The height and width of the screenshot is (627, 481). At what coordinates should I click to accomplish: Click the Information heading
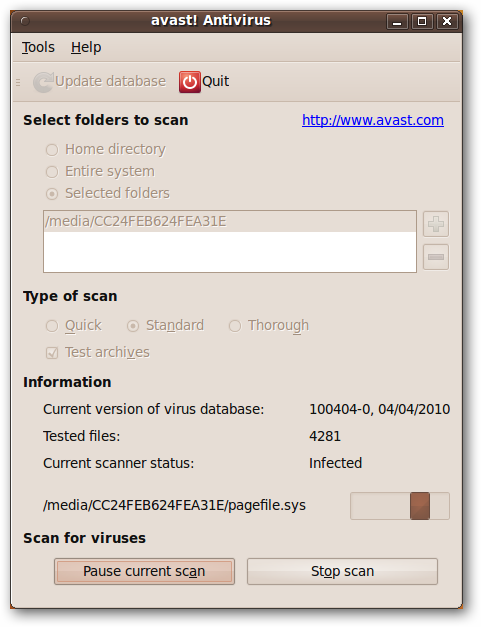click(67, 382)
